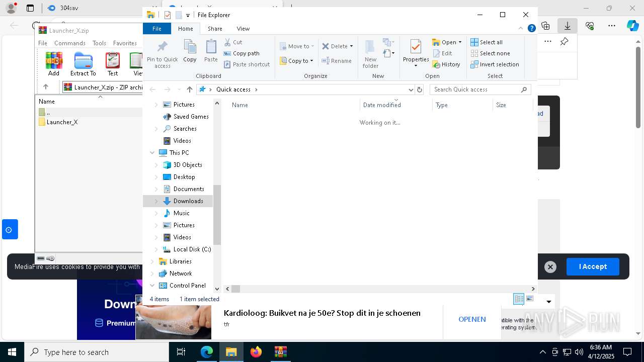Expand Libraries tree node
The width and height of the screenshot is (644, 362).
[152, 261]
